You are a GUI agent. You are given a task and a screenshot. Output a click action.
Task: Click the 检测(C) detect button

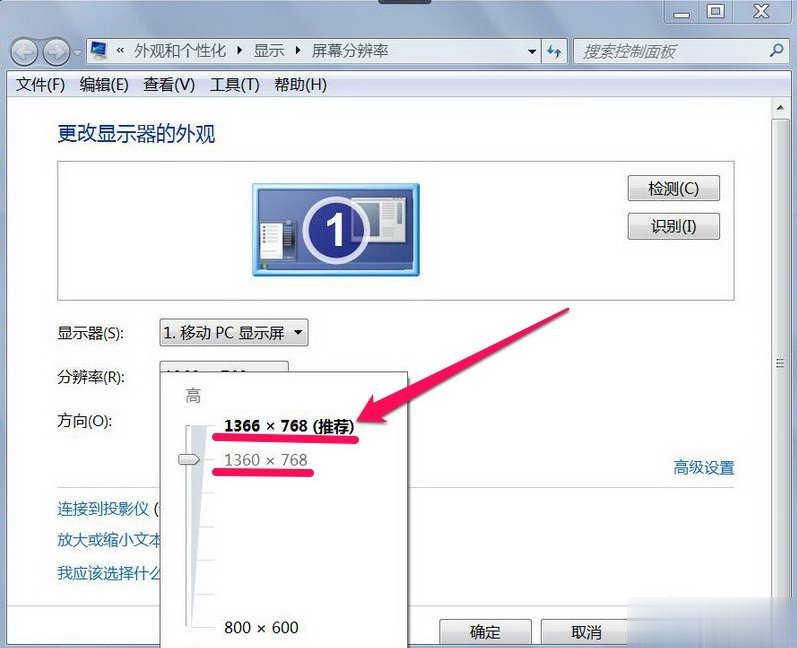tap(673, 189)
